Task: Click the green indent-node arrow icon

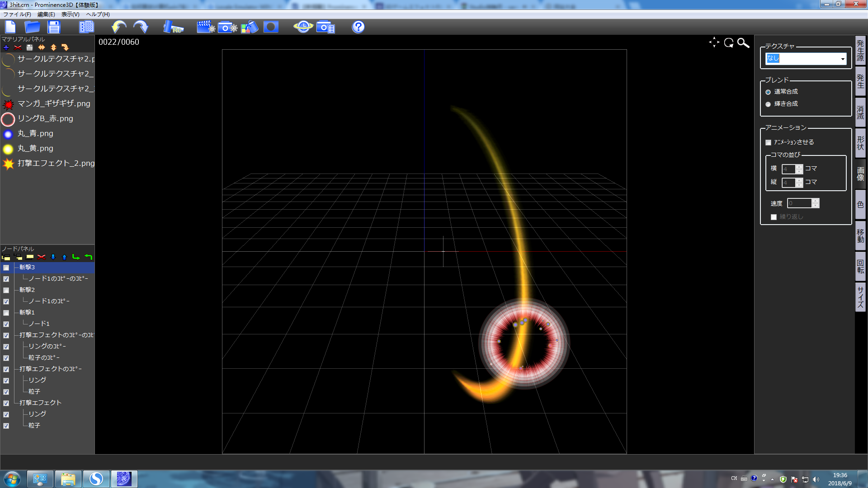Action: coord(76,257)
